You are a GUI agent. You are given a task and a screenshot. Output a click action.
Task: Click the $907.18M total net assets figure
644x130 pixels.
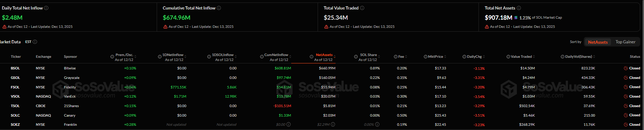[x=498, y=18]
